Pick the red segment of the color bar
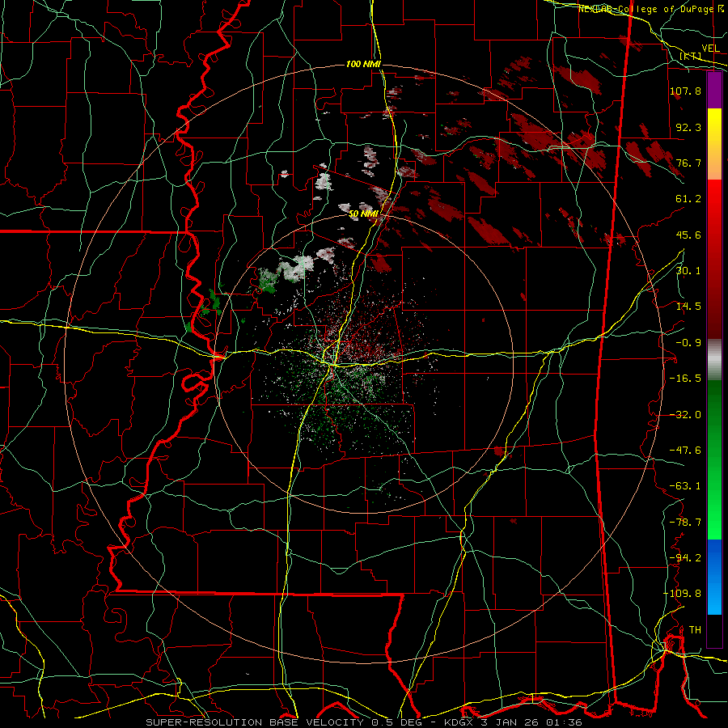The image size is (728, 728). 714,259
